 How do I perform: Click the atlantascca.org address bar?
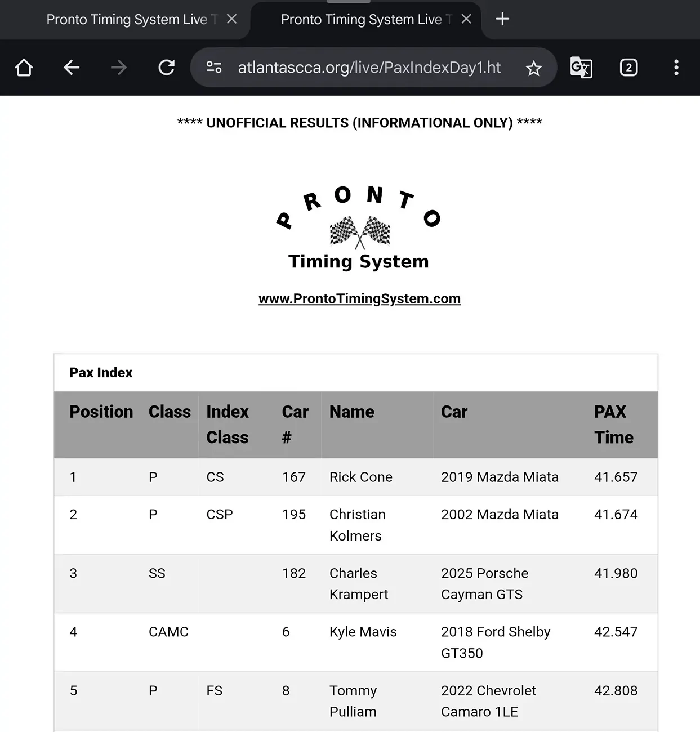(x=369, y=68)
